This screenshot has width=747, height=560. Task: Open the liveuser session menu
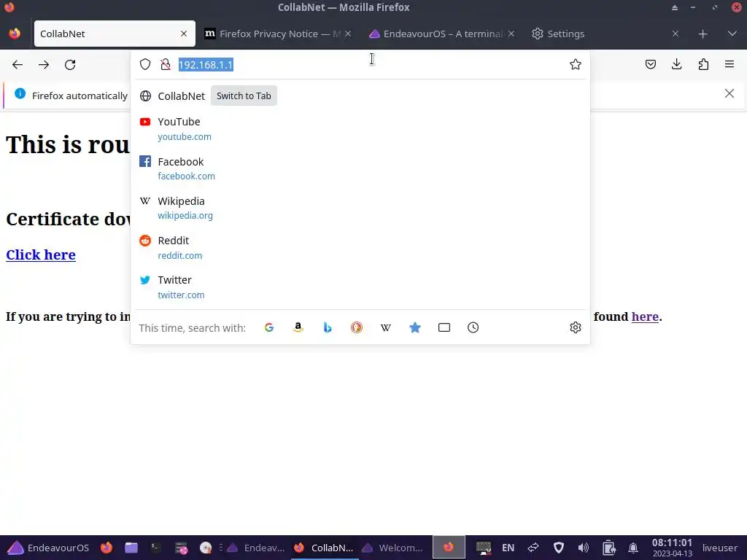720,548
